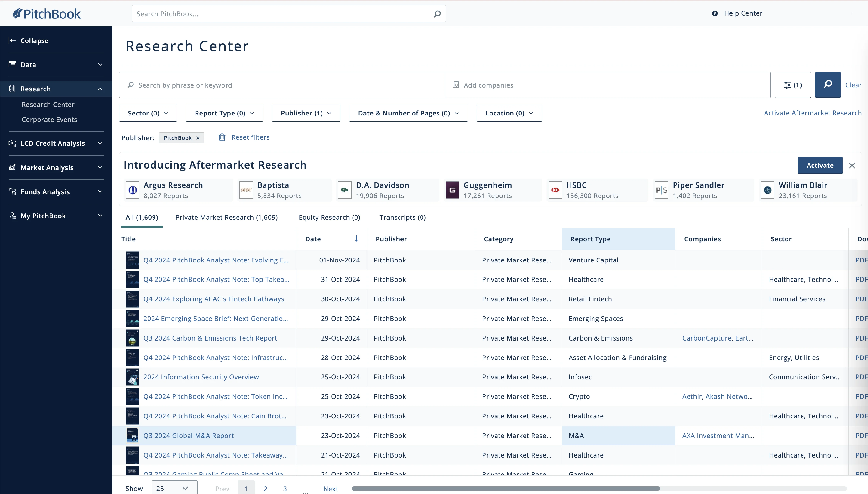This screenshot has width=868, height=494.
Task: Open thumbnail of Q3 2024 Global M&A Report
Action: (x=133, y=436)
